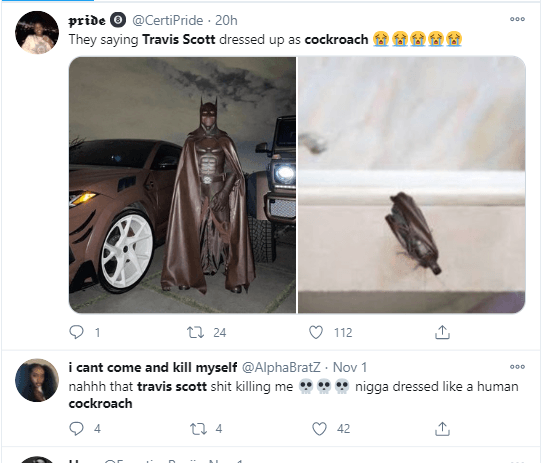Share the @CertiPride tweet
The image size is (541, 463).
point(442,332)
